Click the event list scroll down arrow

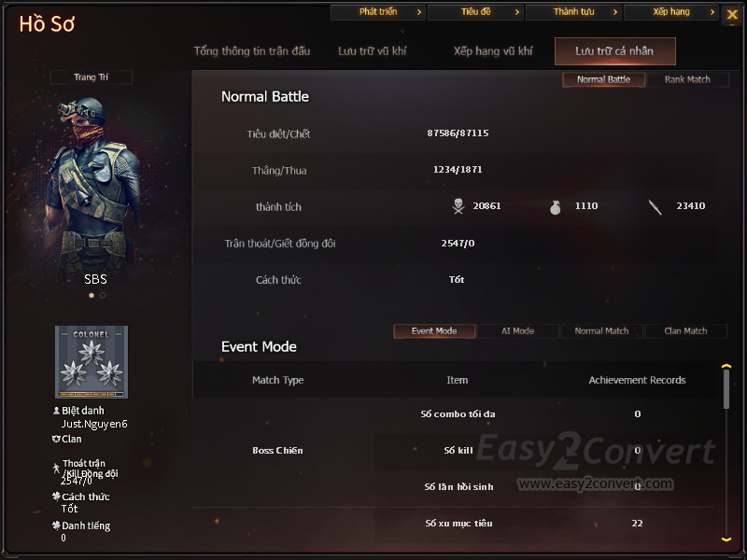tap(726, 539)
